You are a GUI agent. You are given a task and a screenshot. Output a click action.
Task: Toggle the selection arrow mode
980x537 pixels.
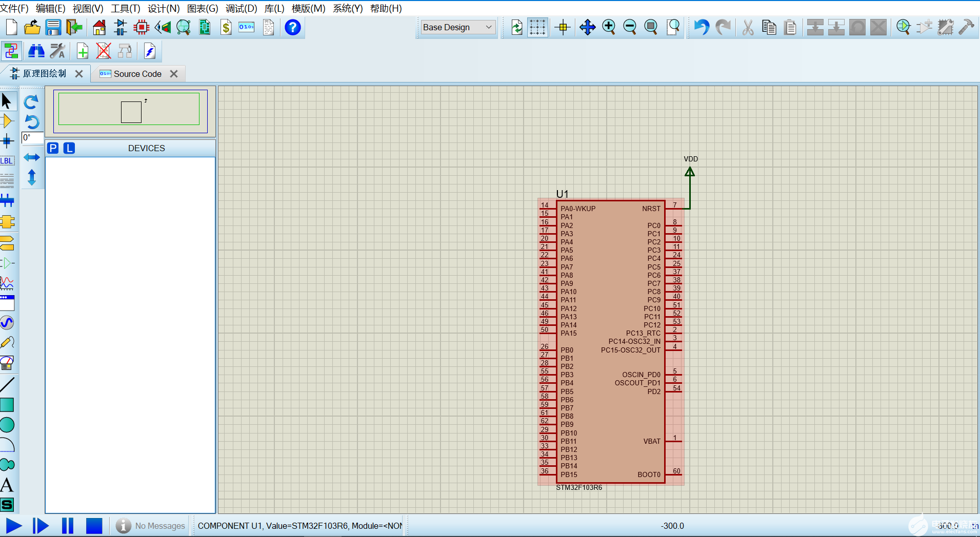click(7, 101)
